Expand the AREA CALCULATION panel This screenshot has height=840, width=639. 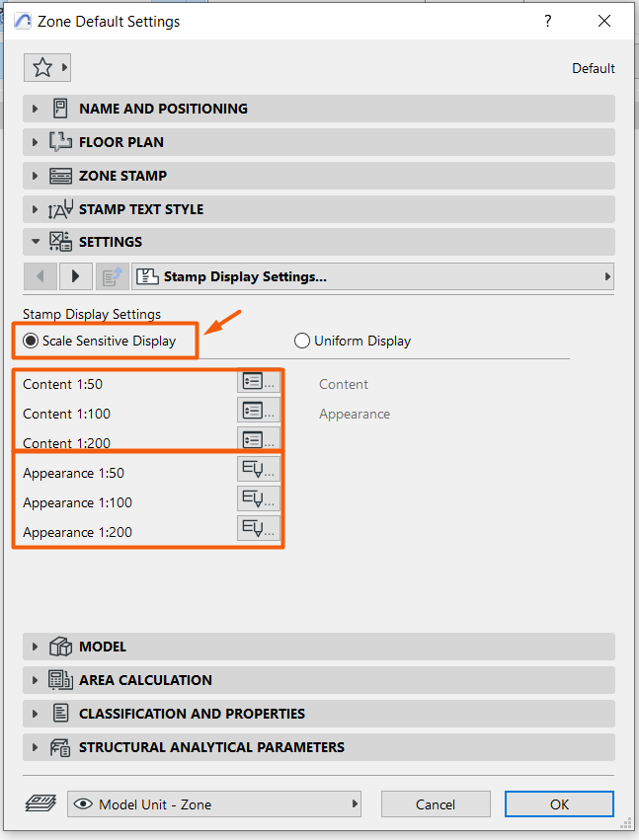(x=318, y=680)
